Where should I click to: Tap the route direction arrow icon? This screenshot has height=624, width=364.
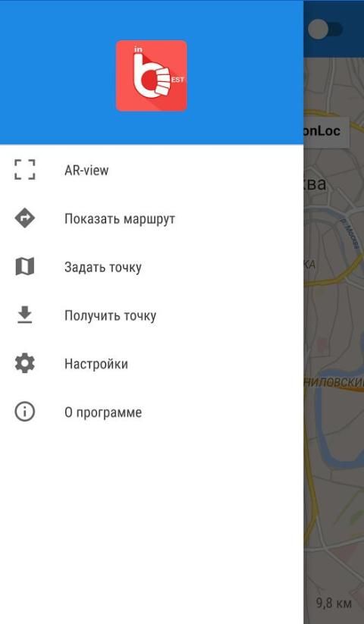coord(25,218)
